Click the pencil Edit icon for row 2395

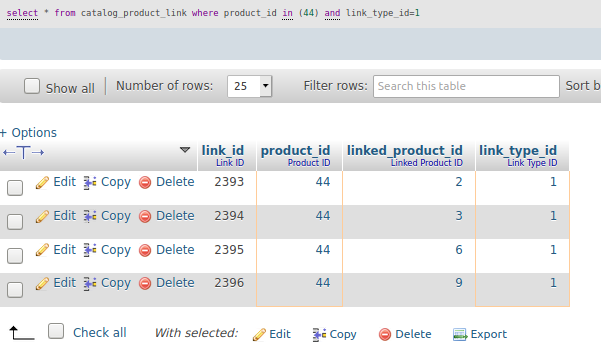[x=42, y=250]
